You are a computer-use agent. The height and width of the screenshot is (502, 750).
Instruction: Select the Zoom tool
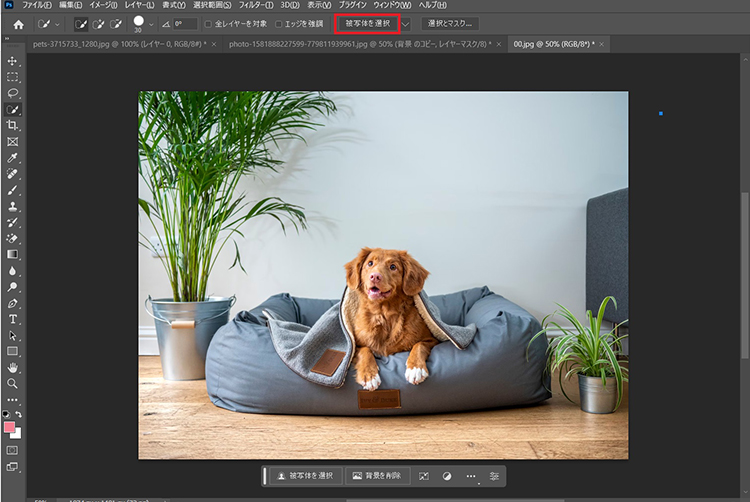point(12,383)
